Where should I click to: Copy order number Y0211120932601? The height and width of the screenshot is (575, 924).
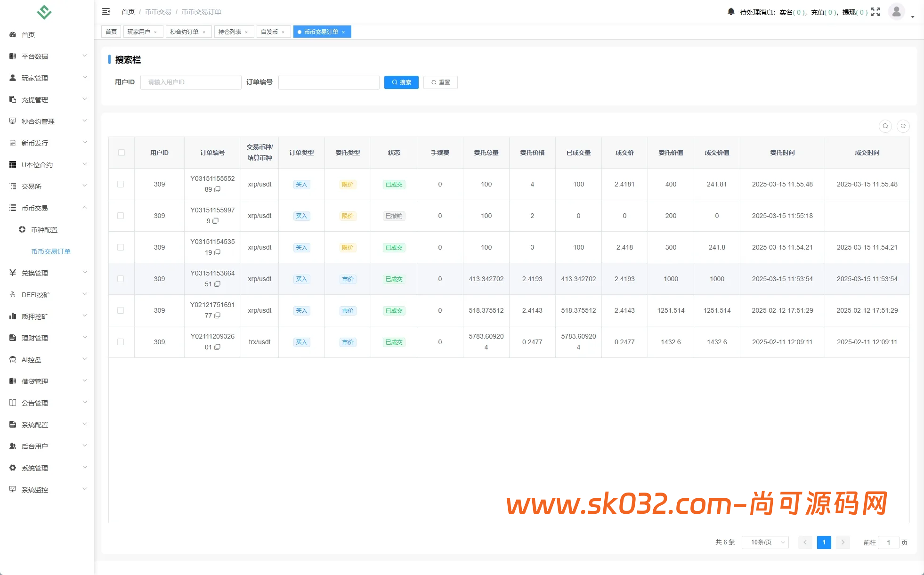[218, 347]
